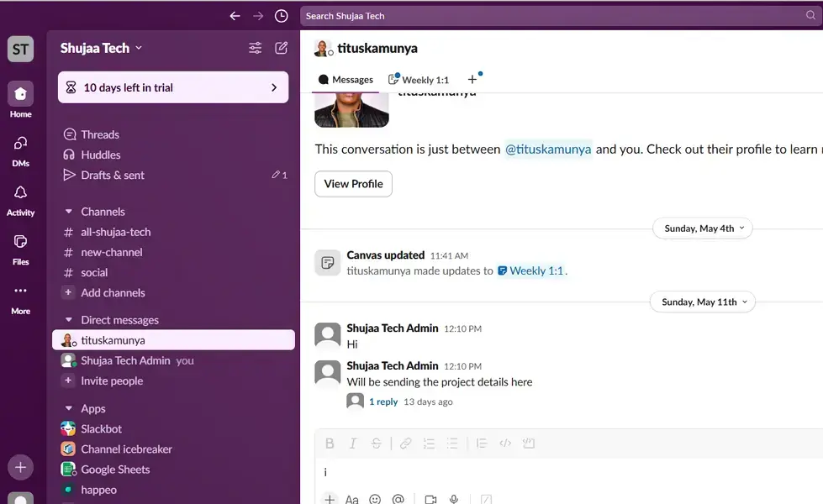Open the Channel icebreaker app
Viewport: 823px width, 504px height.
[173, 449]
